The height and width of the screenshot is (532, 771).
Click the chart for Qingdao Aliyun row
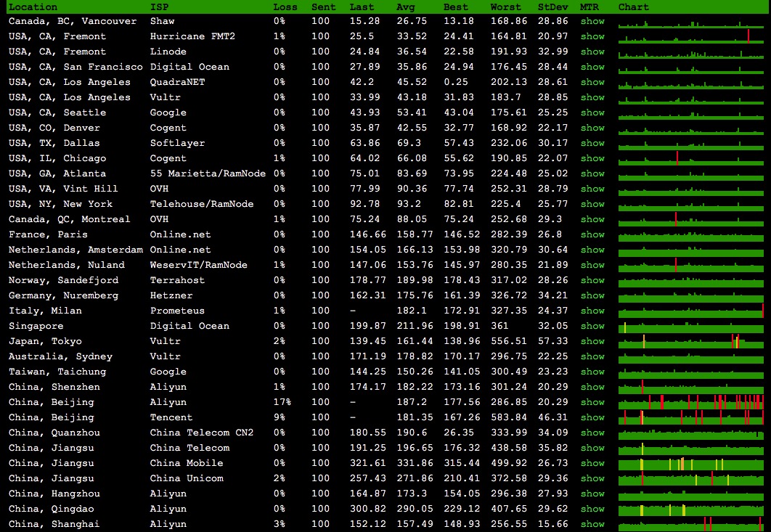(x=691, y=509)
